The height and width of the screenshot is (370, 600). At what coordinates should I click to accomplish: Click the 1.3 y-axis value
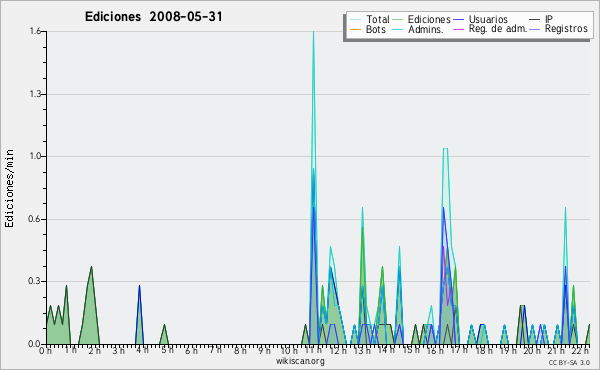tap(35, 94)
